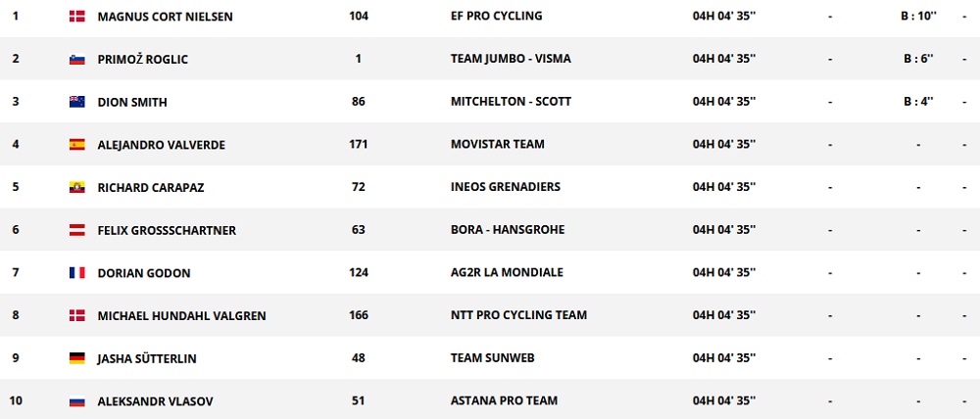Open the Team Jumbo - Visma link
Image resolution: width=980 pixels, height=419 pixels.
(x=511, y=59)
